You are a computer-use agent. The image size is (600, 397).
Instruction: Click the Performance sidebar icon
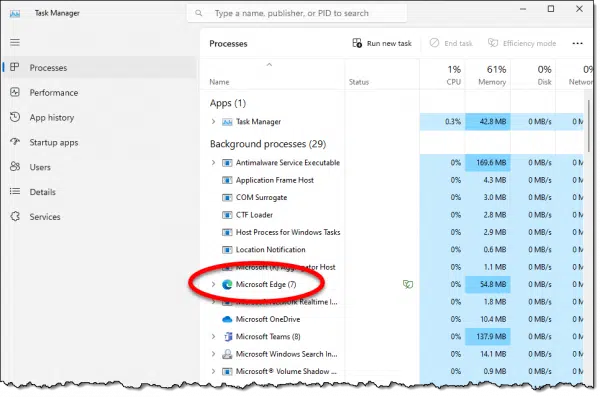[15, 92]
